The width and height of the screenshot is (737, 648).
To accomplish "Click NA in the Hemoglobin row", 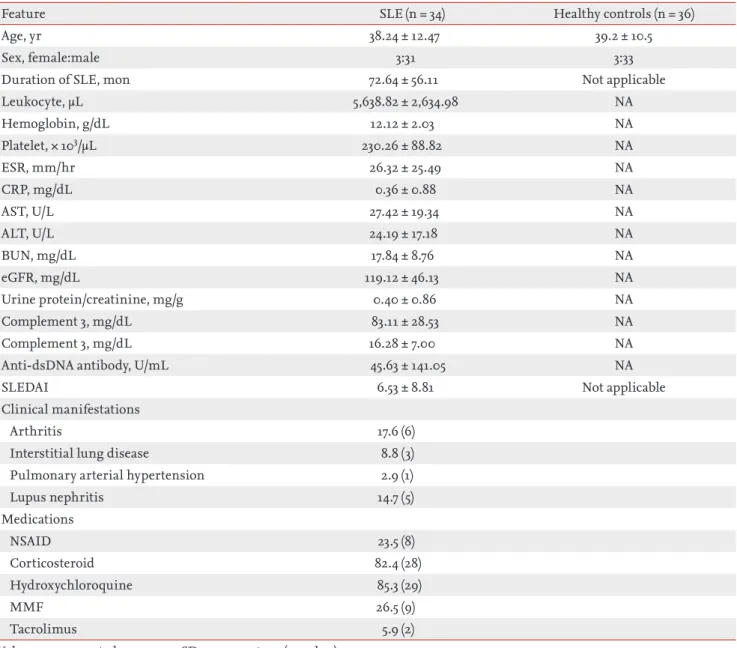I will (x=624, y=124).
